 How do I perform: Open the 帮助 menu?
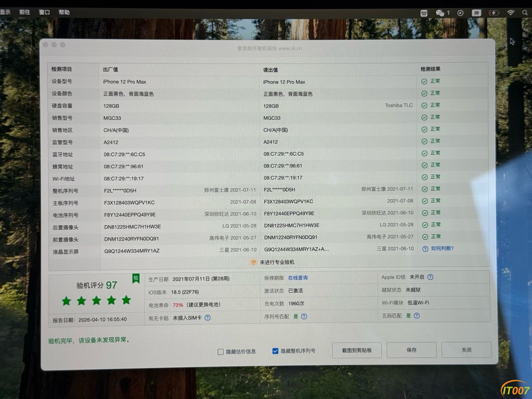[64, 12]
